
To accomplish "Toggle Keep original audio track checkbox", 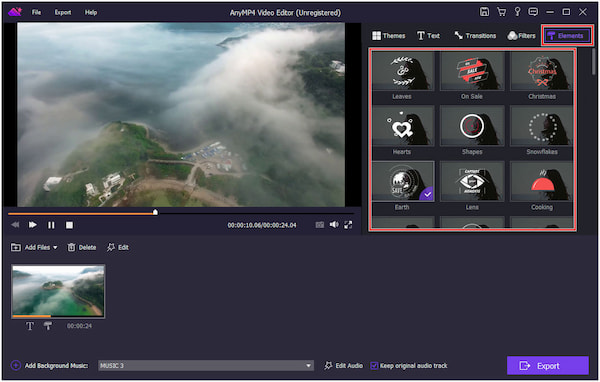I will point(374,366).
